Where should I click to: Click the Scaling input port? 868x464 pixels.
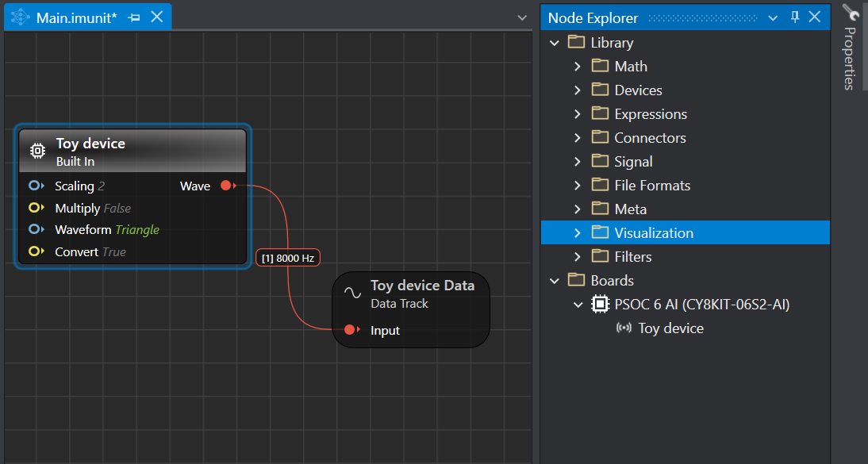pos(36,186)
